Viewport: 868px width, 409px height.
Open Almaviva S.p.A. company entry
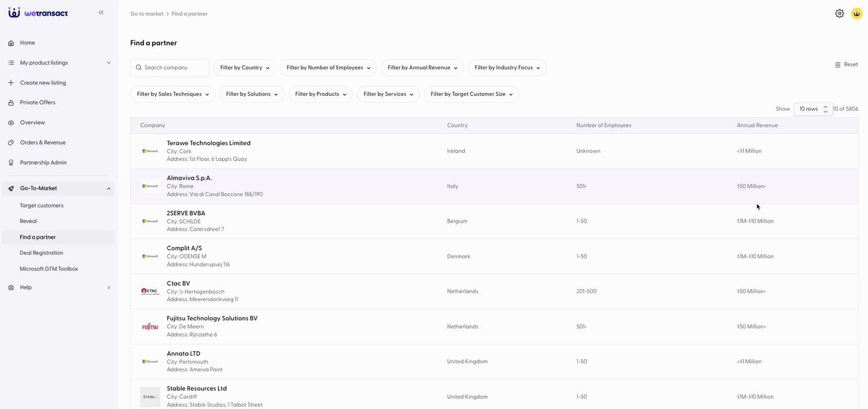tap(189, 178)
